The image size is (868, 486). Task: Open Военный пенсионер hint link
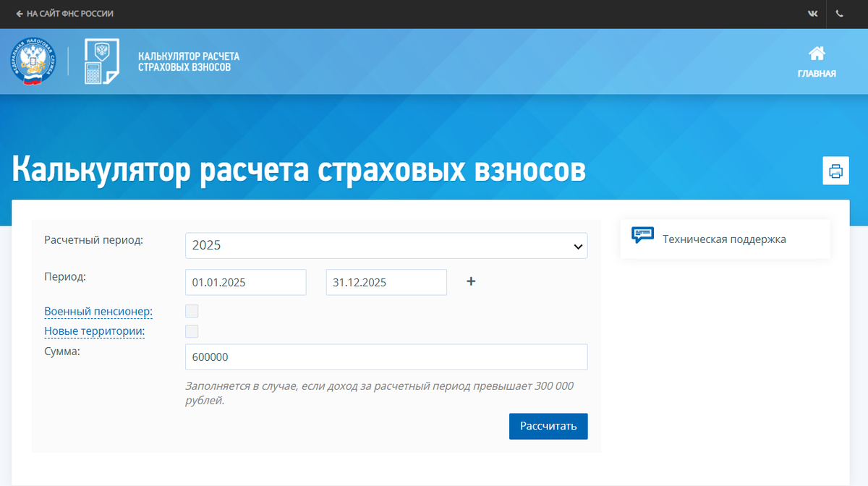pos(98,312)
